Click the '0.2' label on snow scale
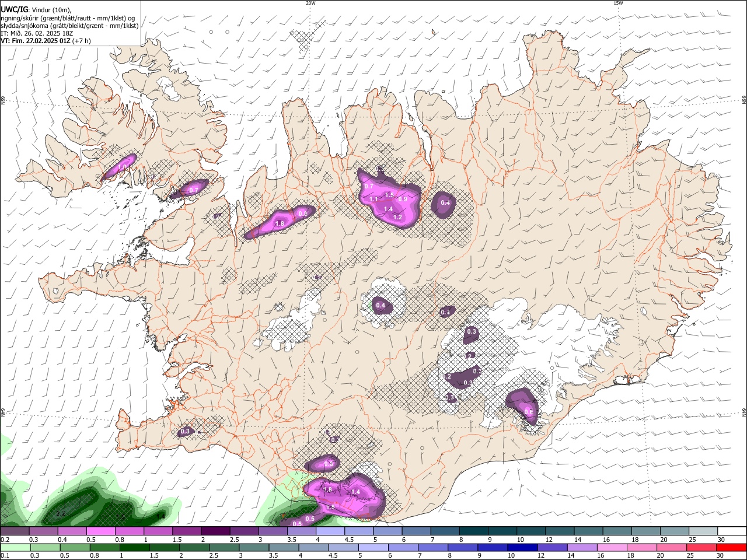The height and width of the screenshot is (560, 747). click(x=4, y=540)
